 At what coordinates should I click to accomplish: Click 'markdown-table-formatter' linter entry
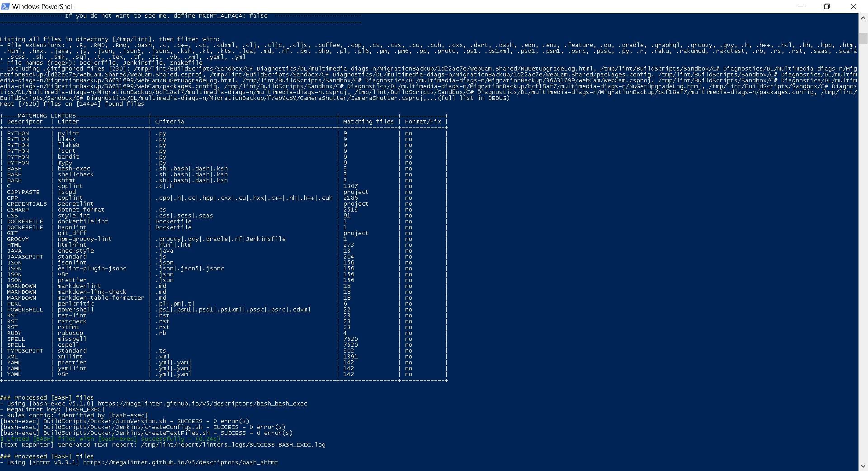[x=101, y=298]
